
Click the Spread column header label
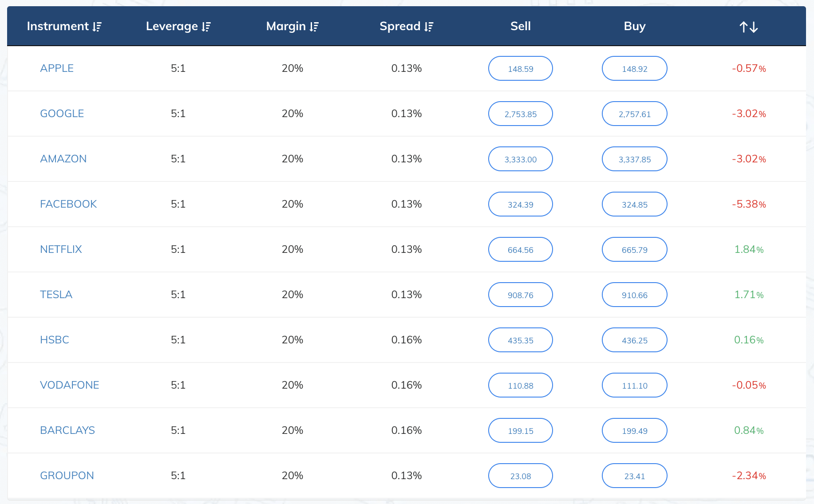click(x=400, y=27)
